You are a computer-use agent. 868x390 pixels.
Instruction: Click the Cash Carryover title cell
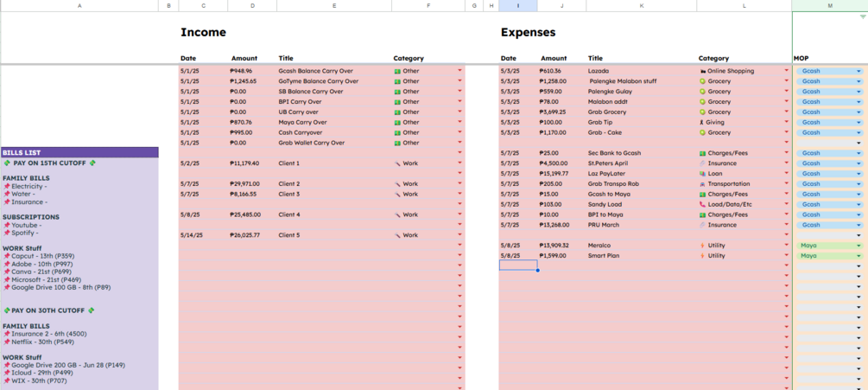(x=300, y=132)
